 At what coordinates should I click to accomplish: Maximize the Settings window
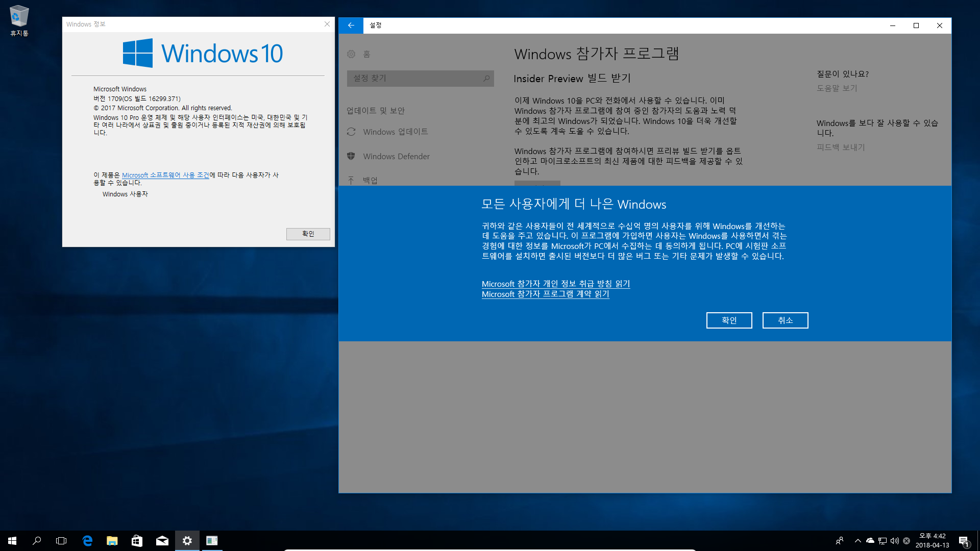916,26
